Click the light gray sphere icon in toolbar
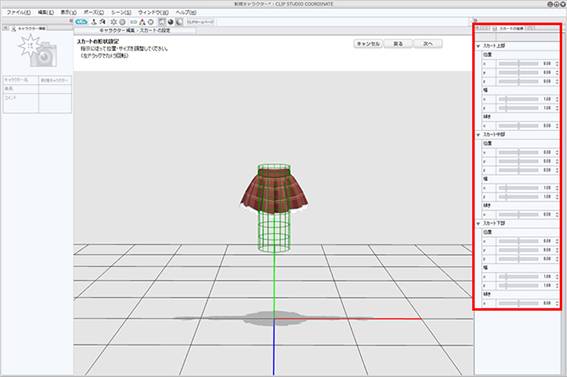 tap(179, 22)
